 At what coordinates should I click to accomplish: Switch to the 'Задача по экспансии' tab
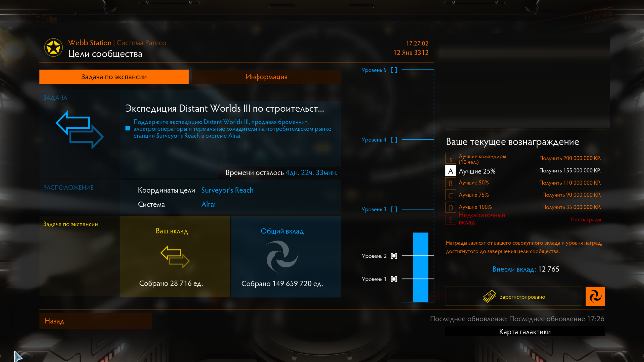114,77
